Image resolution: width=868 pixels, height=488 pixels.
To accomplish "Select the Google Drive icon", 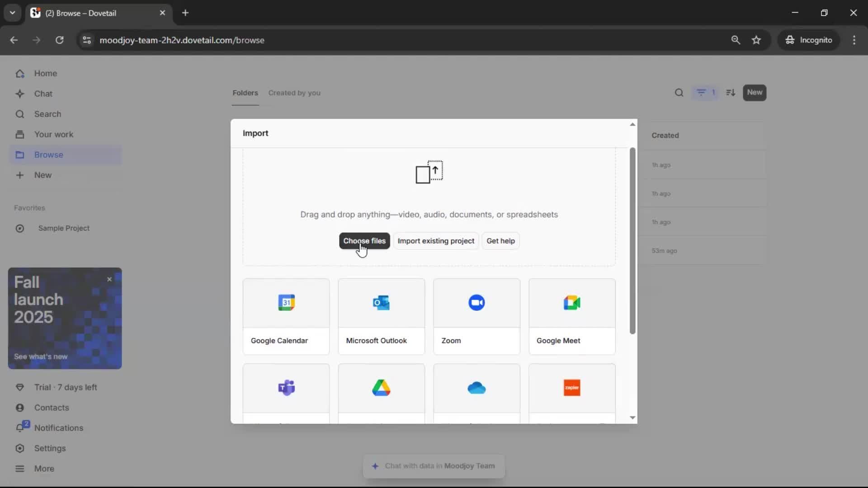I will [x=381, y=388].
